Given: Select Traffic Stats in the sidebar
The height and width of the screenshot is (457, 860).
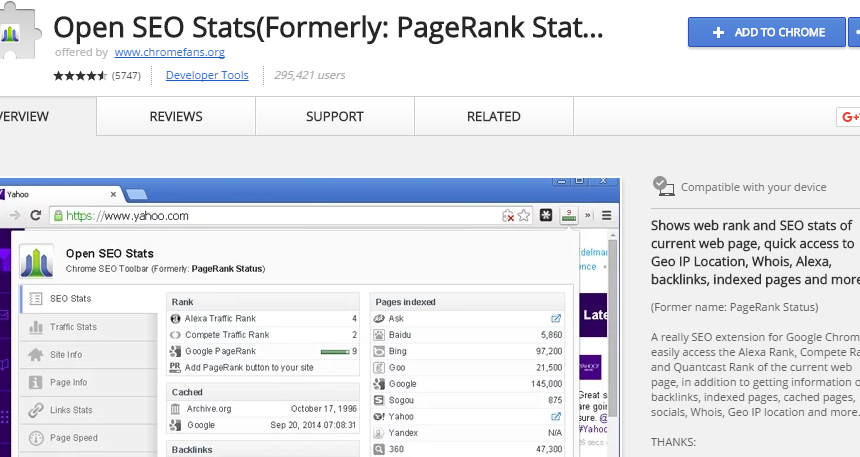Looking at the screenshot, I should [89, 327].
